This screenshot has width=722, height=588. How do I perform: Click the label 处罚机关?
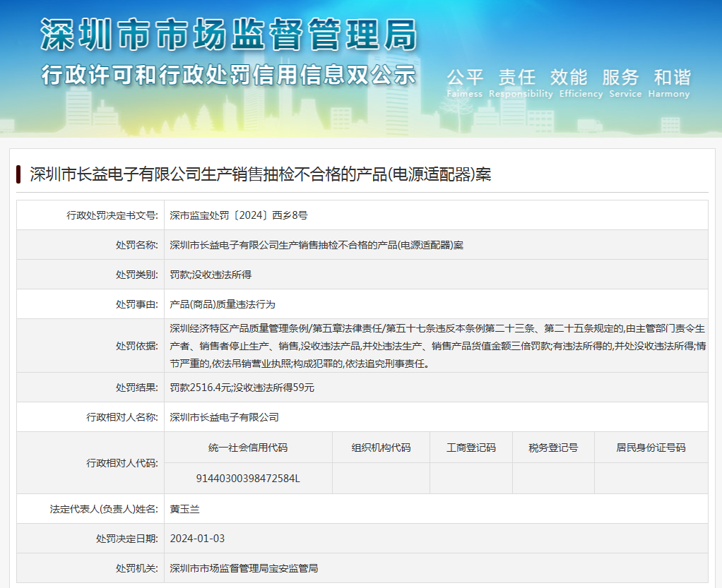(x=137, y=569)
